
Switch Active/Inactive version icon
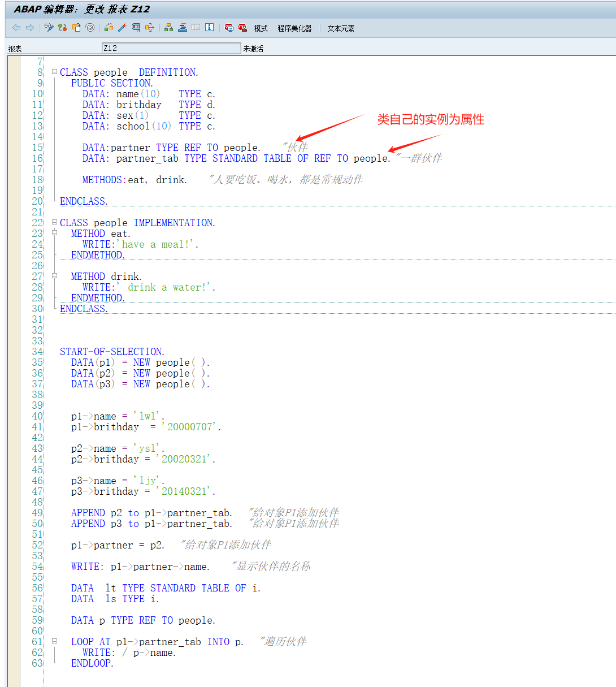point(63,27)
